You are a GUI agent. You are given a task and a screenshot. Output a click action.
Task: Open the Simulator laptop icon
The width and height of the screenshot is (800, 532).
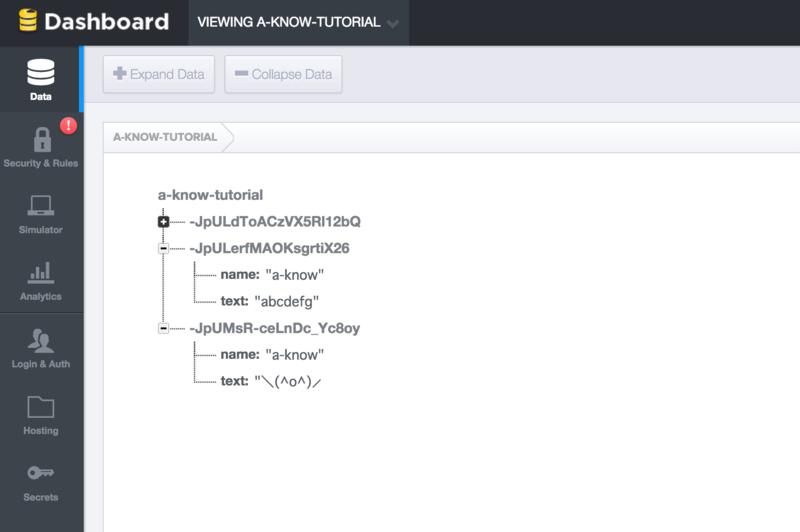[41, 206]
